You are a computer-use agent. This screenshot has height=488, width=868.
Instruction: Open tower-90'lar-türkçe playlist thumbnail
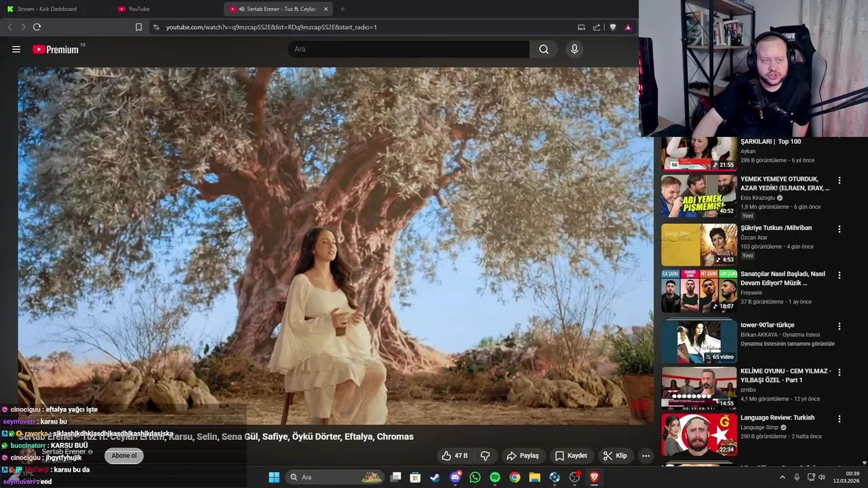point(699,342)
